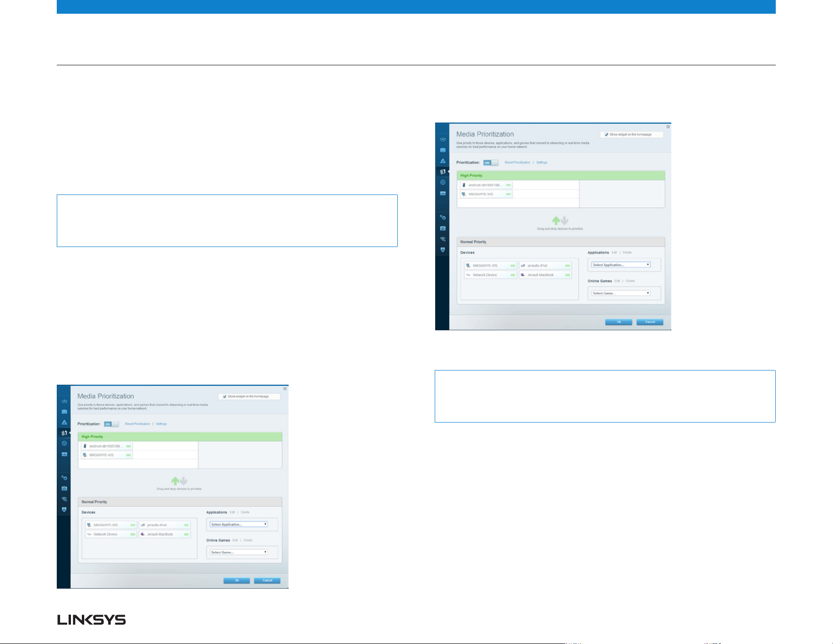The width and height of the screenshot is (833, 644).
Task: Click Ok button in bottom screenshot
Action: click(x=237, y=581)
